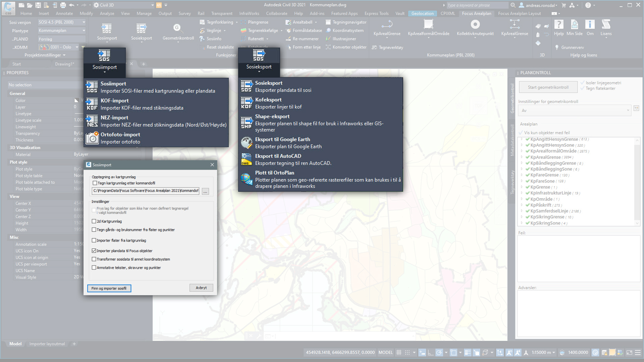Toggle Isoler linjegeometri option

[583, 83]
